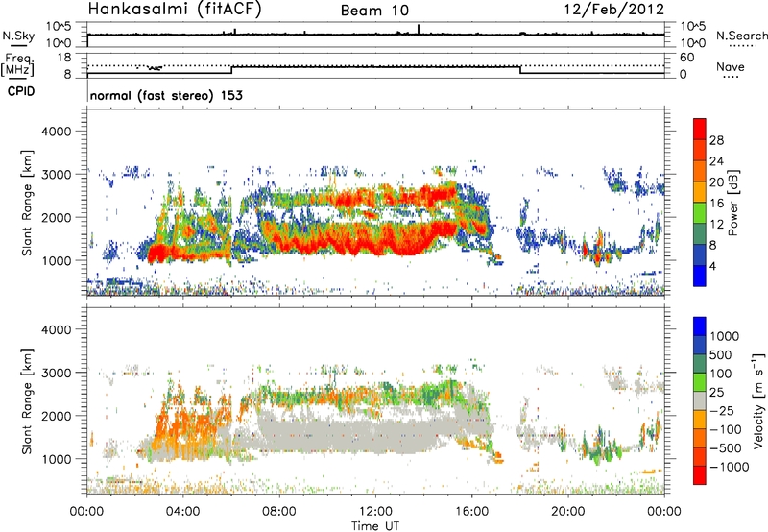Click the dotted line sample under 'Nave'
This screenshot has height=532, width=768.
click(x=731, y=77)
